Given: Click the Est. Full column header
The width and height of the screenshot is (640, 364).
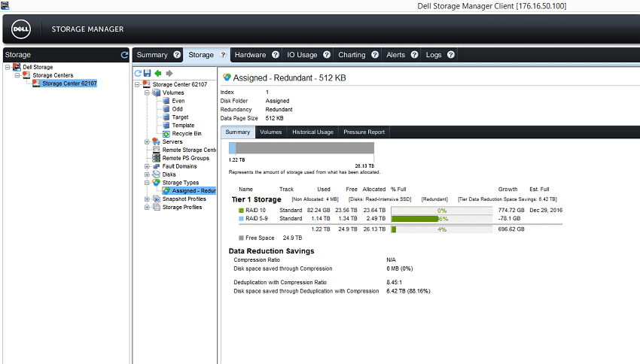Looking at the screenshot, I should (539, 189).
